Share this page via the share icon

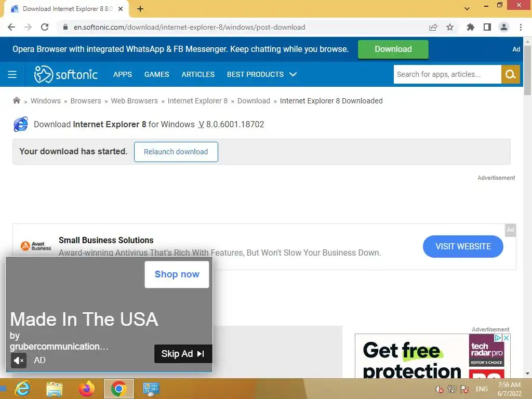(433, 27)
